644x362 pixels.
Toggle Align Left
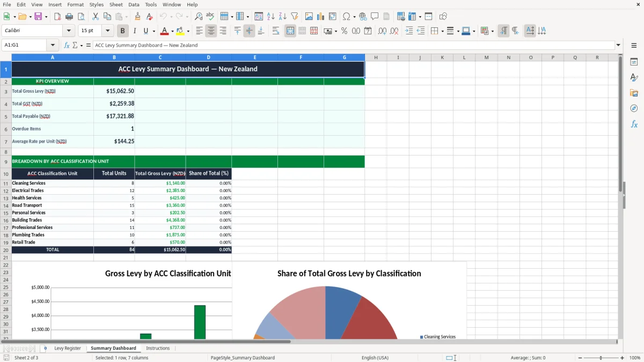click(x=200, y=31)
